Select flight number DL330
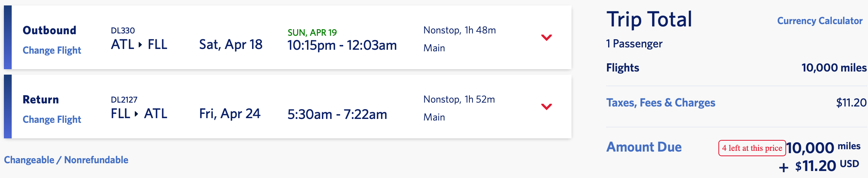 [123, 31]
